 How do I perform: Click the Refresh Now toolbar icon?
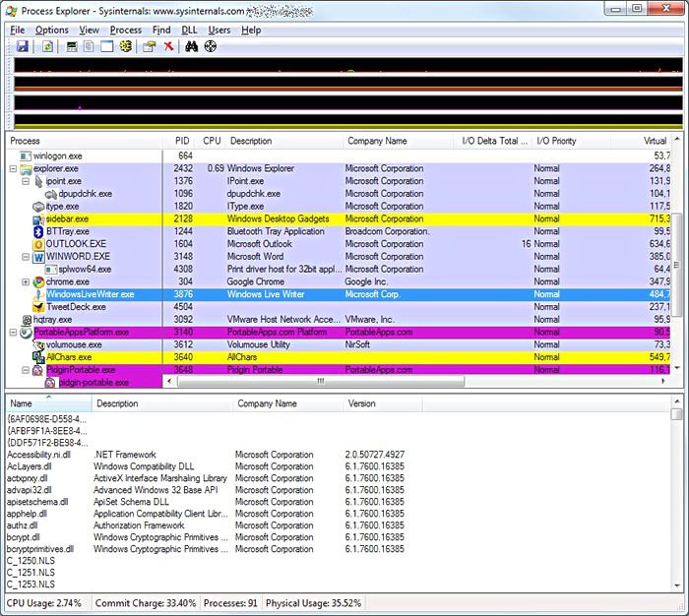(x=47, y=46)
